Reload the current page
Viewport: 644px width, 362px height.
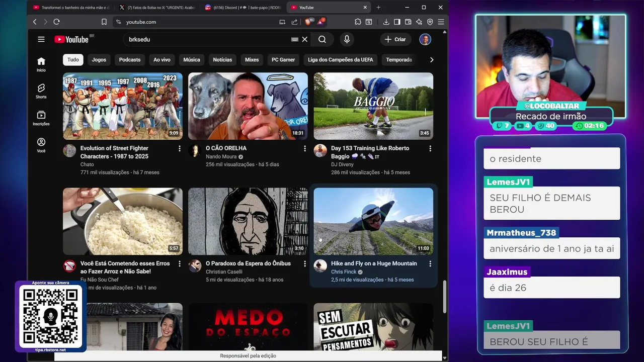click(x=56, y=22)
